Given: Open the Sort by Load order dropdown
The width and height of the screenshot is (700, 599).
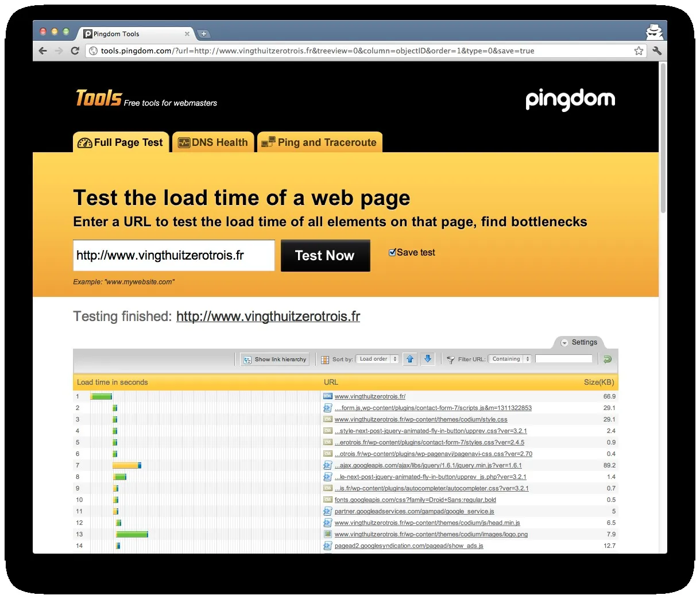Looking at the screenshot, I should (378, 359).
